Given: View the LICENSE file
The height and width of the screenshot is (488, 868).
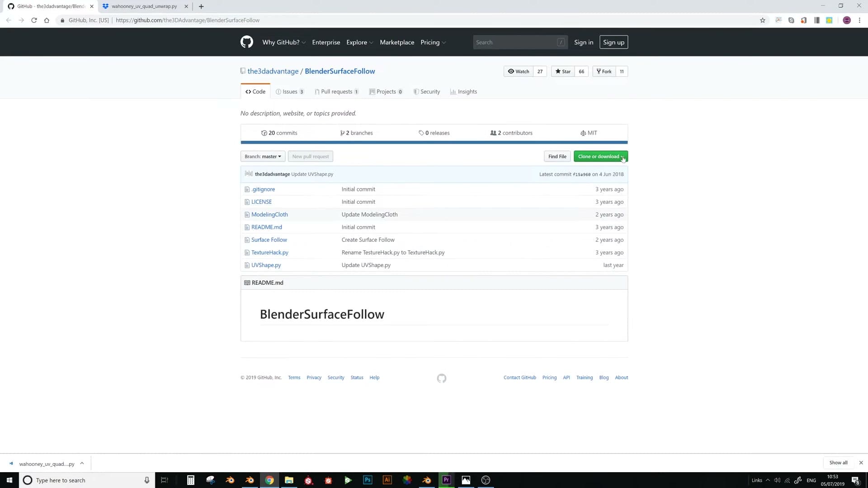Looking at the screenshot, I should pyautogui.click(x=261, y=202).
